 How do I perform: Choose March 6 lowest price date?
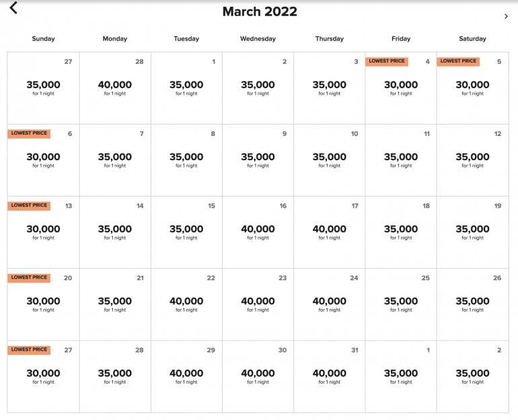coord(43,160)
